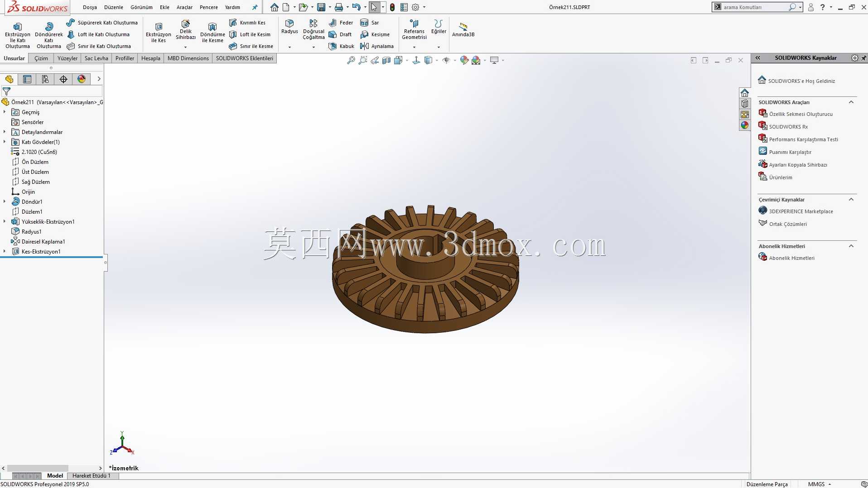Open the DisplayManager tab icon
This screenshot has height=488, width=868.
click(x=82, y=79)
